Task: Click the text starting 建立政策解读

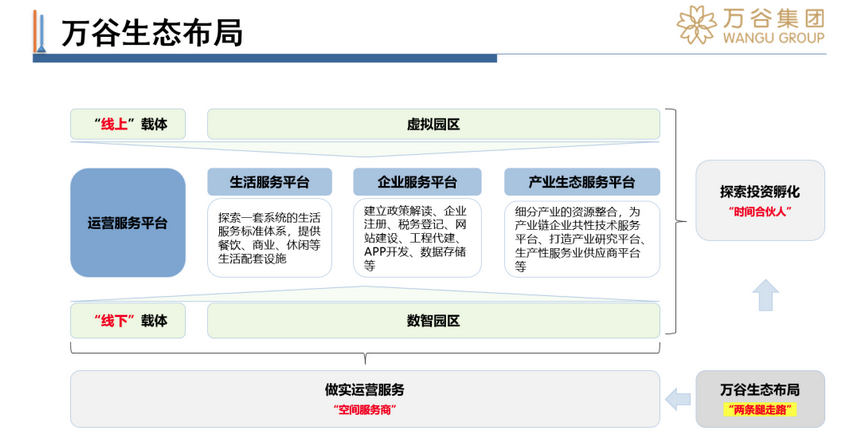Action: coord(416,238)
